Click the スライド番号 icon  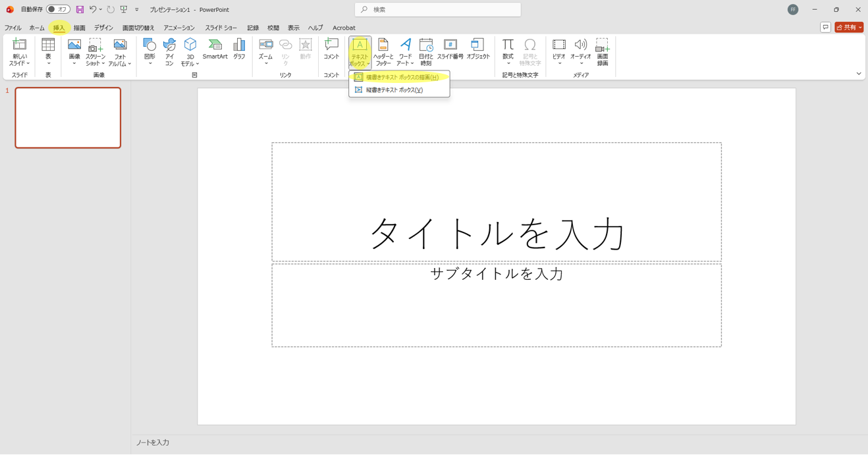coord(450,49)
